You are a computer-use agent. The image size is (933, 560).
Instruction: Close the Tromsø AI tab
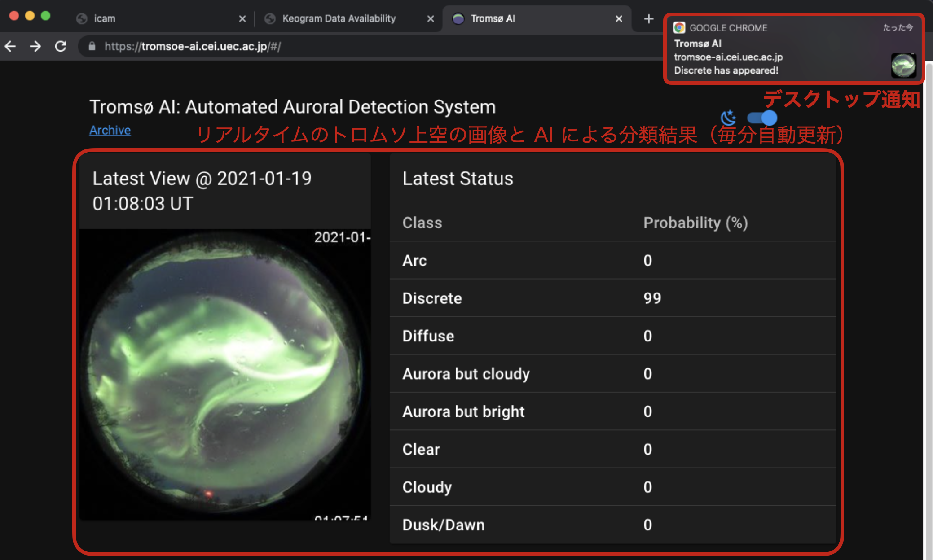pyautogui.click(x=619, y=19)
